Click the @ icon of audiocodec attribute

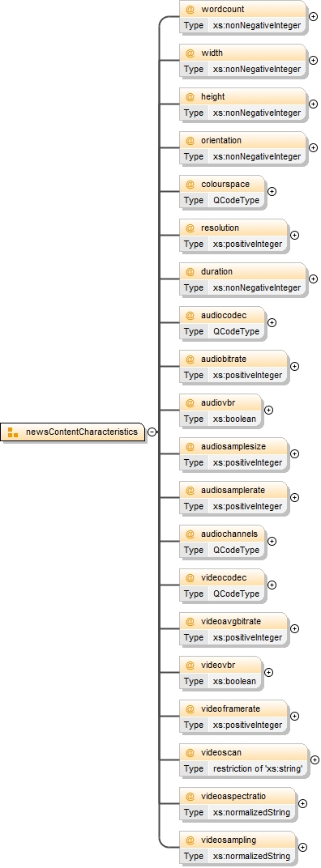coord(190,316)
